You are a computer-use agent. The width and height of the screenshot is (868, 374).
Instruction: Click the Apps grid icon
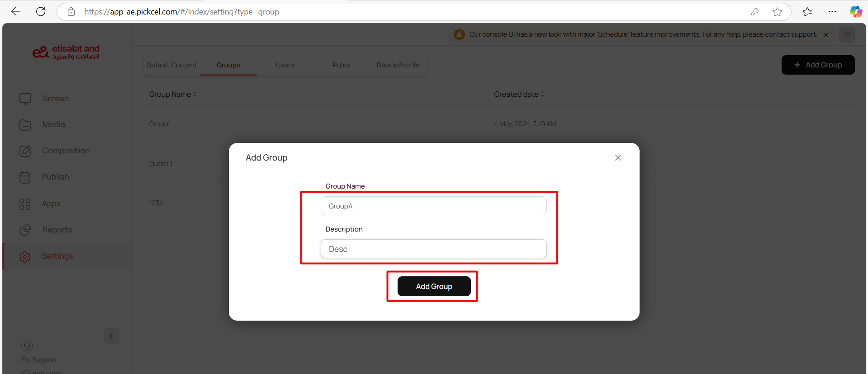point(25,204)
